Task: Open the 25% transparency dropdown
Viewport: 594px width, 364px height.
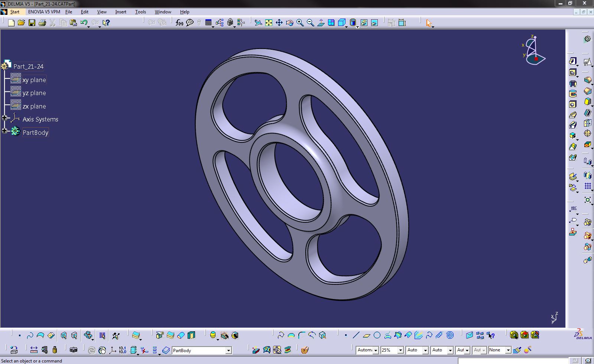Action: [400, 350]
